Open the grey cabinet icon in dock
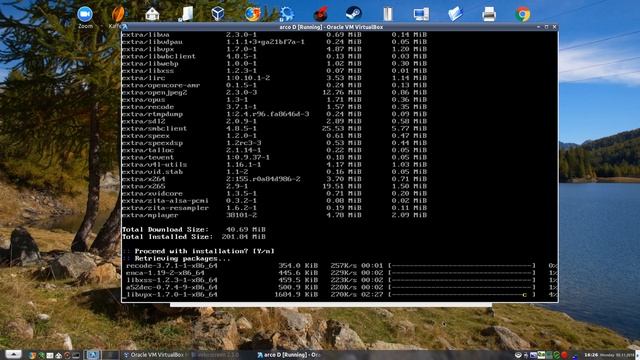The width and height of the screenshot is (640, 360). (x=387, y=14)
